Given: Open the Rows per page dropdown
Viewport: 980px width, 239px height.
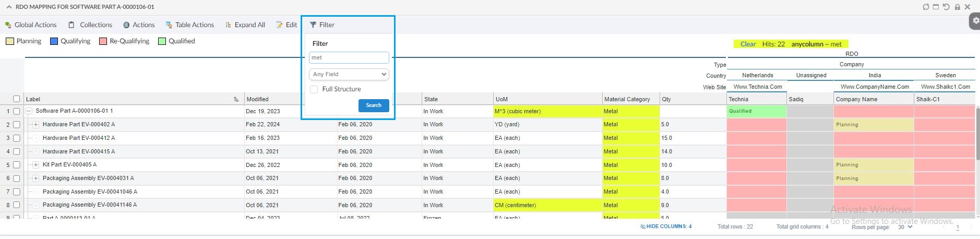Looking at the screenshot, I should click(x=905, y=228).
